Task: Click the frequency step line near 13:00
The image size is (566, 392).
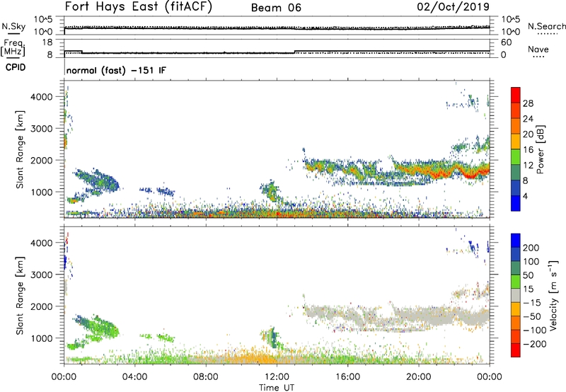Action: [x=295, y=52]
